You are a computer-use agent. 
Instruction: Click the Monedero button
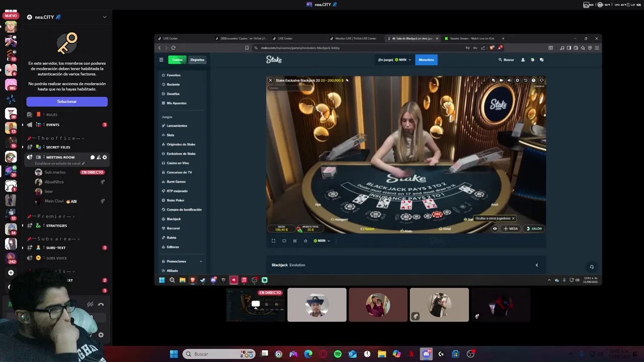coord(426,60)
